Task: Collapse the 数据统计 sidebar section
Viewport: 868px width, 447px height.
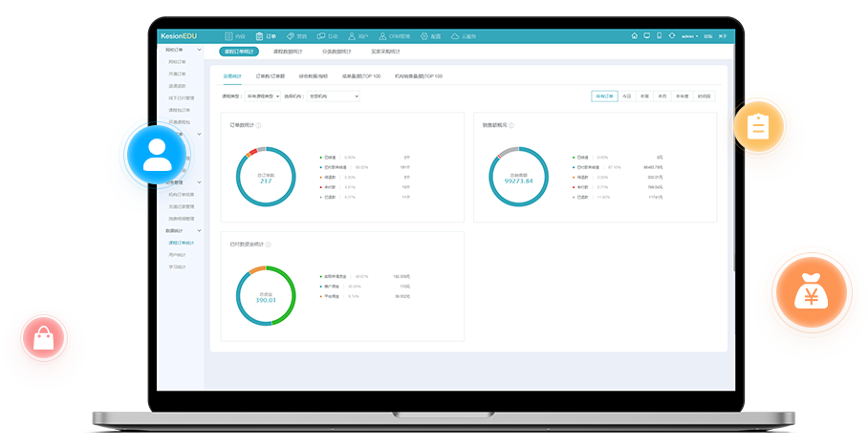Action: click(199, 230)
